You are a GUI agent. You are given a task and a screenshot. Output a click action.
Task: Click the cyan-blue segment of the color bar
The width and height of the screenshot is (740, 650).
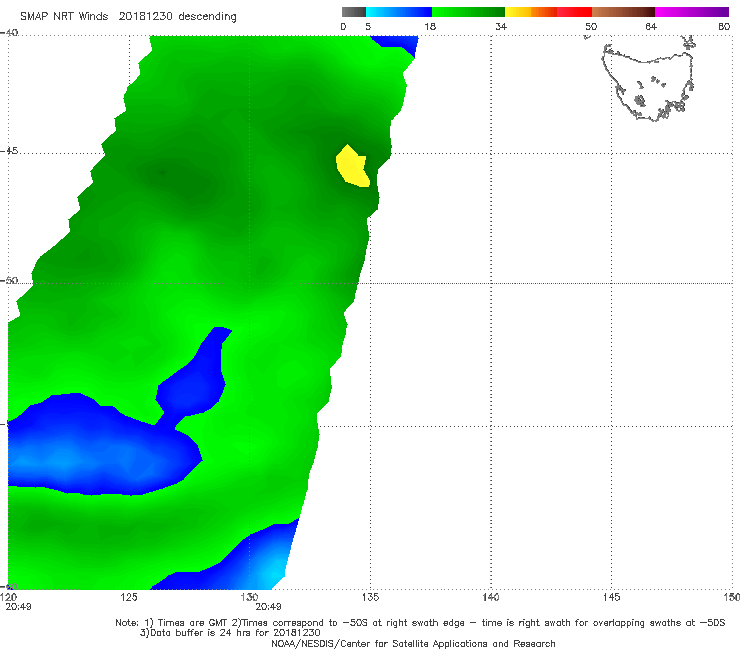pyautogui.click(x=399, y=12)
